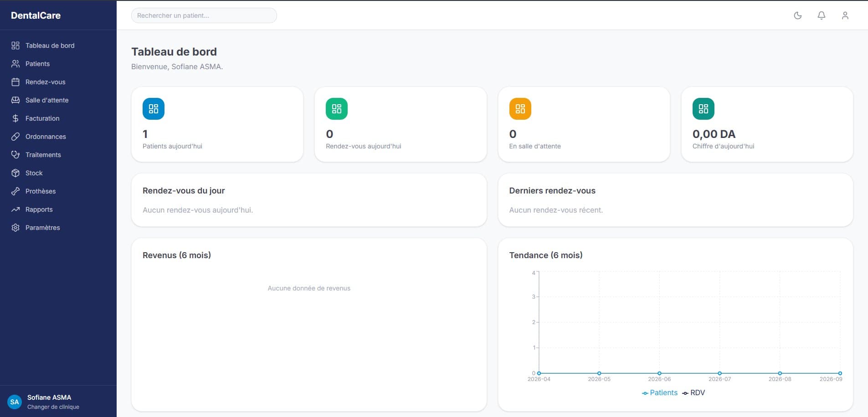Image resolution: width=868 pixels, height=417 pixels.
Task: Click the 0,00 DA value
Action: pyautogui.click(x=714, y=134)
